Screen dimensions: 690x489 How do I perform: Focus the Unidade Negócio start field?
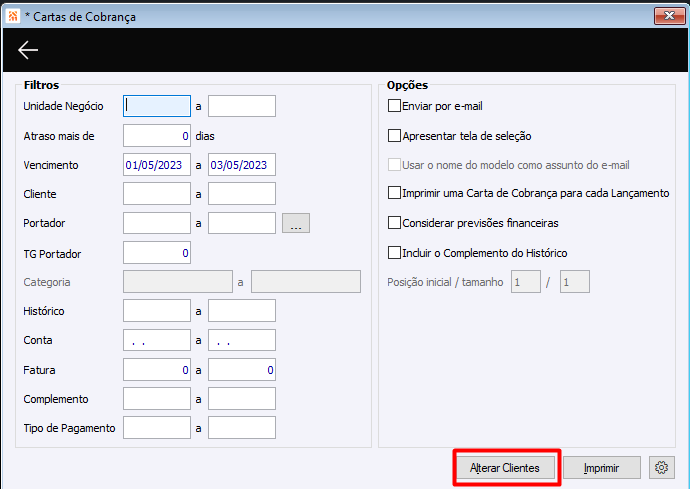pyautogui.click(x=157, y=106)
